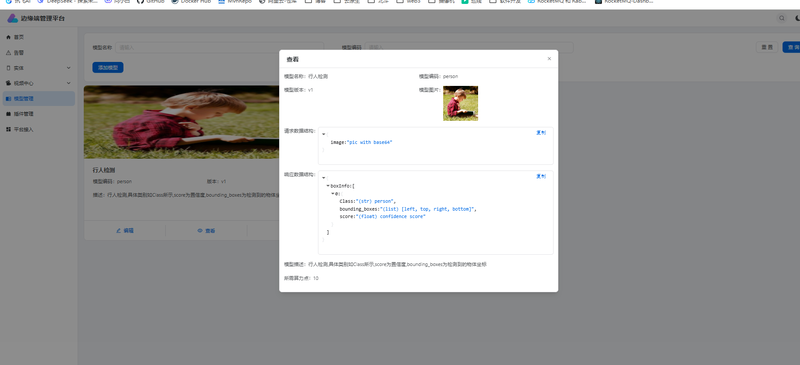Click the 行人检测 card cover image
800x365 pixels.
181,122
